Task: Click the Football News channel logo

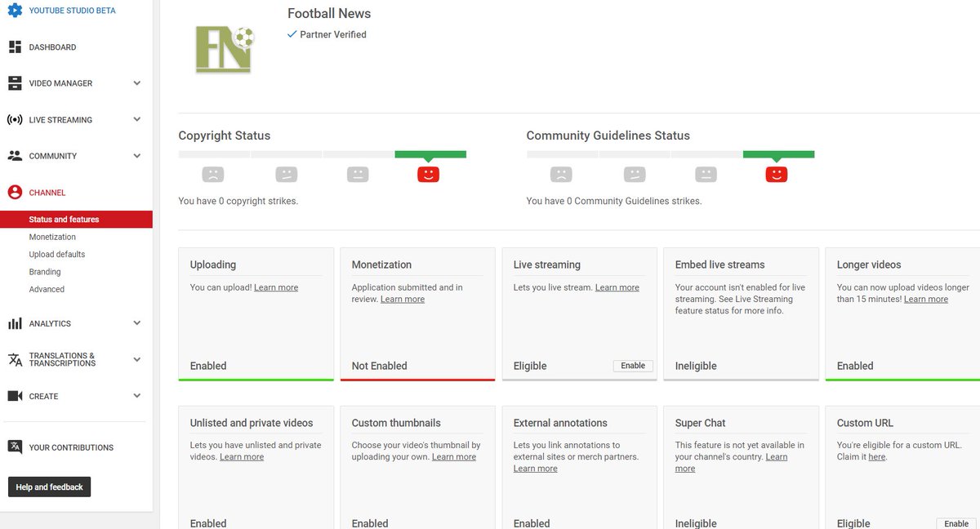Action: click(x=225, y=50)
